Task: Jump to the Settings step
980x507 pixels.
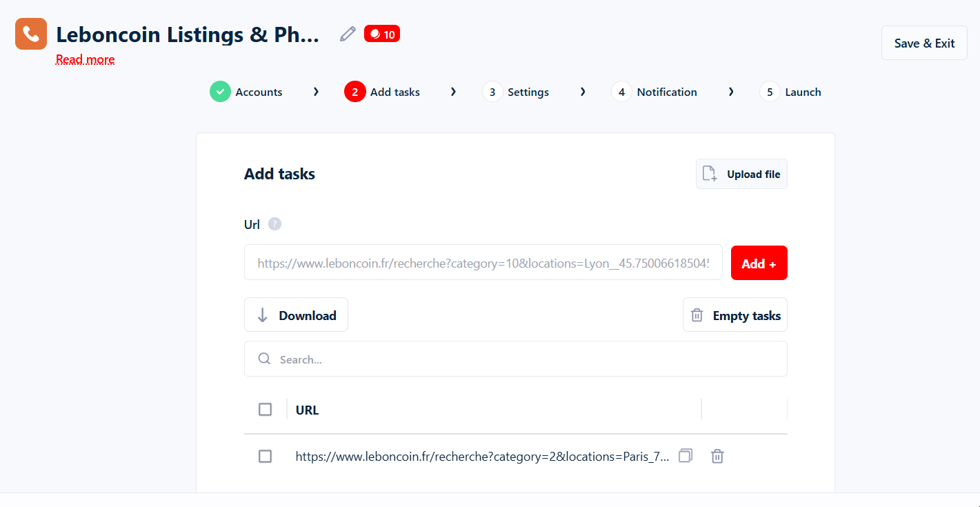Action: point(516,92)
